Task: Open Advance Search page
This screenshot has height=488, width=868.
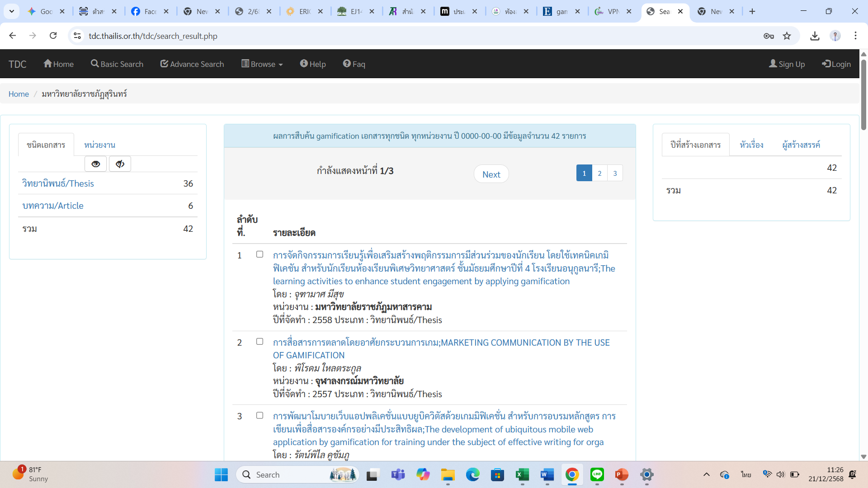Action: 192,64
